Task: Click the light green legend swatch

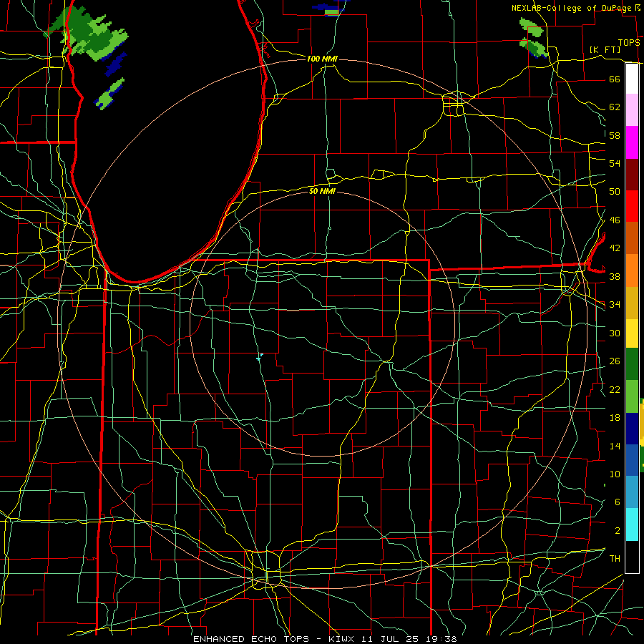Action: click(632, 396)
